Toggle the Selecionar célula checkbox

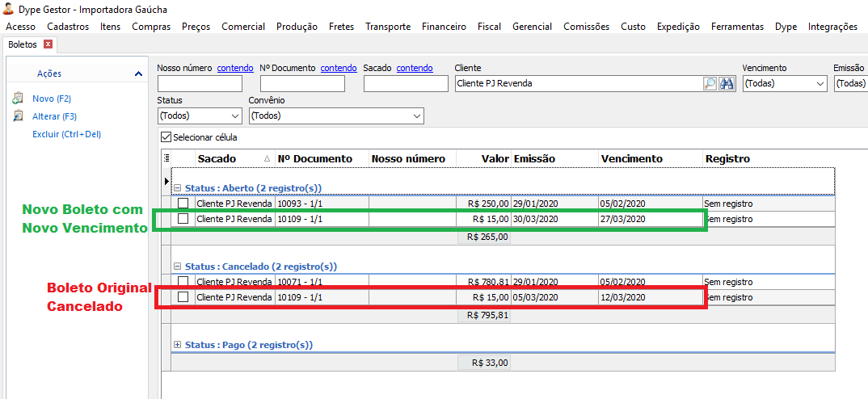(166, 136)
